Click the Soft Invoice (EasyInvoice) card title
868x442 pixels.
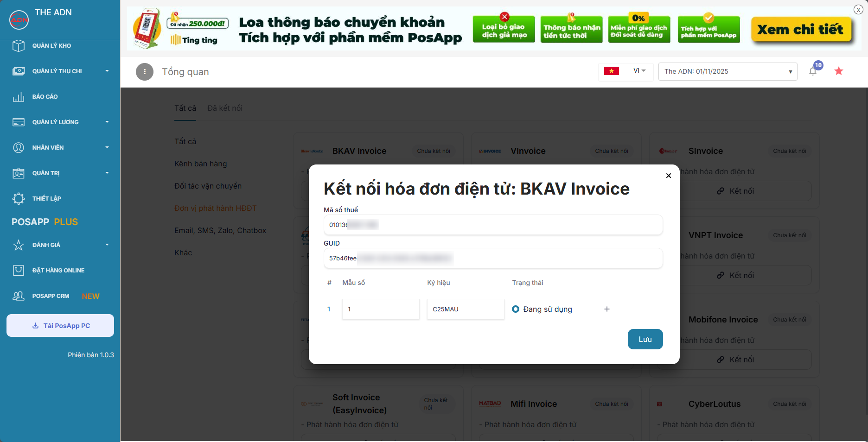[x=359, y=404]
